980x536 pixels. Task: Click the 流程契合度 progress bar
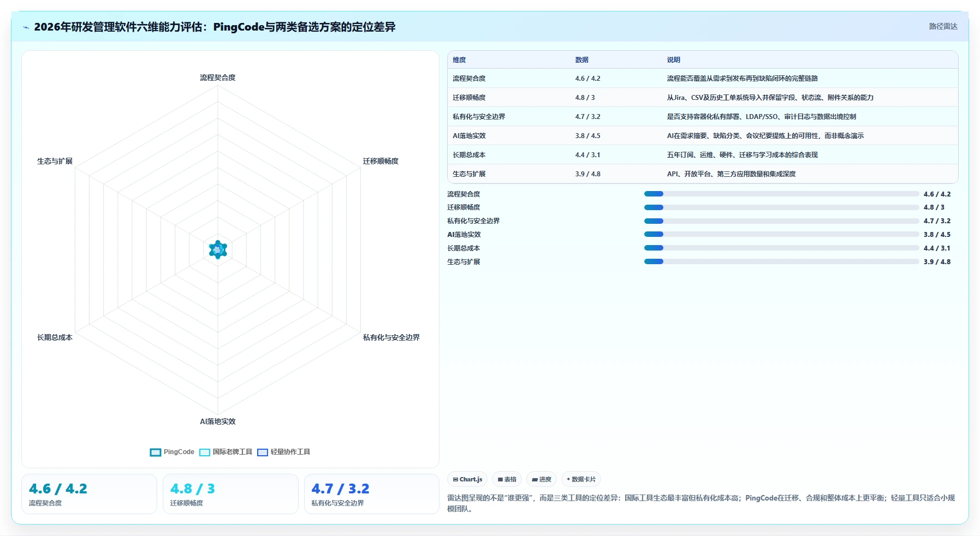[781, 194]
